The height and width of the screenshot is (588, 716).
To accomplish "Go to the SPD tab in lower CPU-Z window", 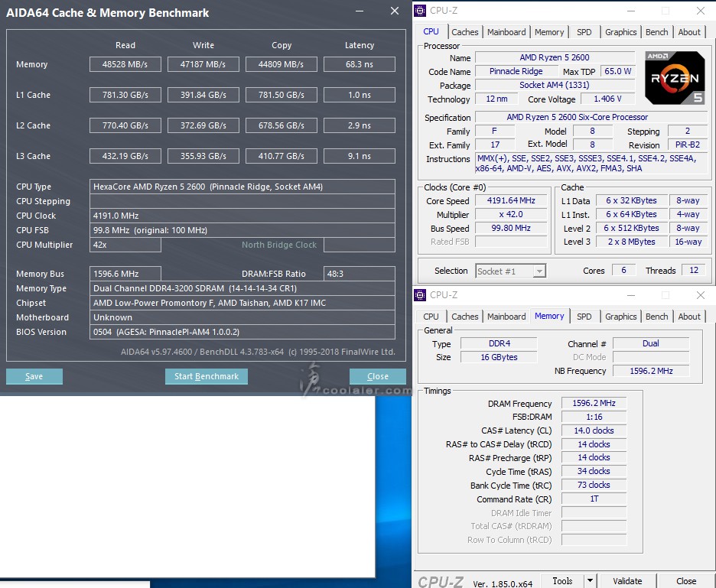I will pyautogui.click(x=584, y=317).
